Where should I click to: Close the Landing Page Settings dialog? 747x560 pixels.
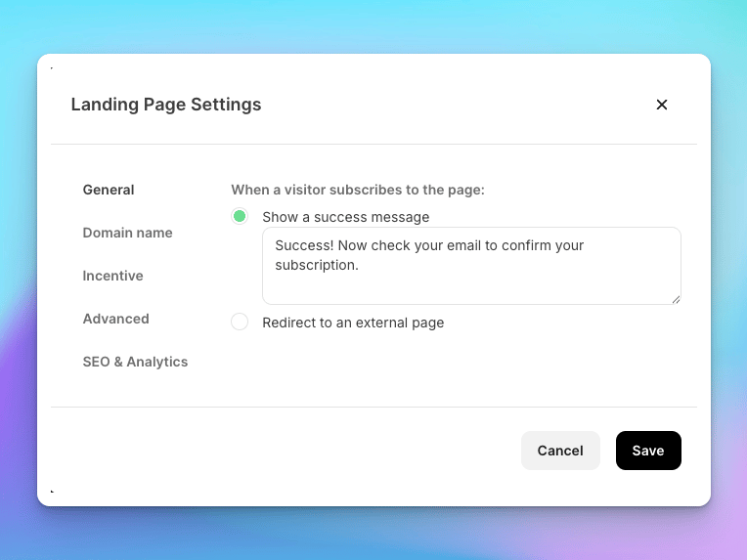tap(661, 105)
